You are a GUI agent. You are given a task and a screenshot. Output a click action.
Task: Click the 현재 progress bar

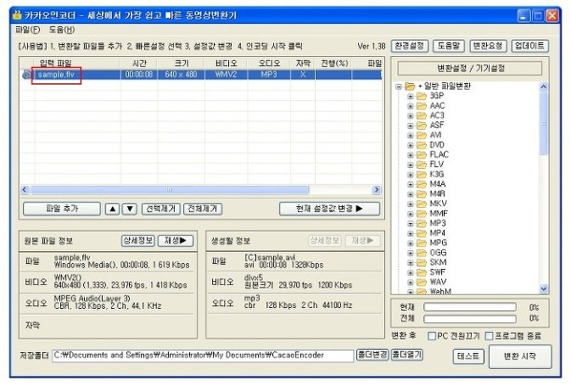coord(470,307)
